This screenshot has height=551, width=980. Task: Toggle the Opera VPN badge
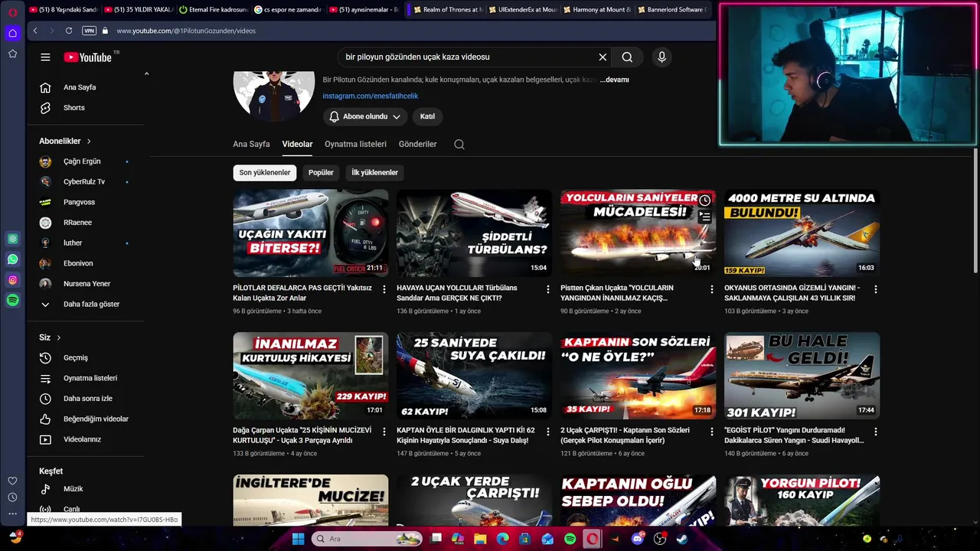(89, 31)
